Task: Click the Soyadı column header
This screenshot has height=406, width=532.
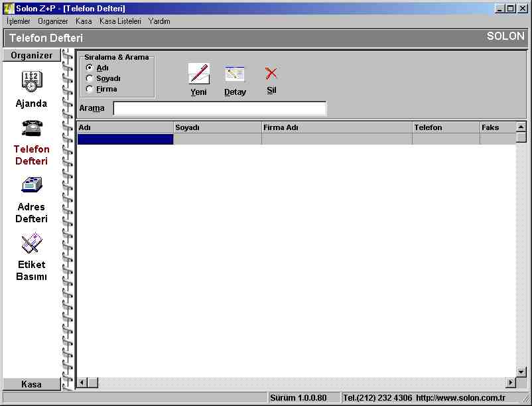Action: tap(218, 127)
